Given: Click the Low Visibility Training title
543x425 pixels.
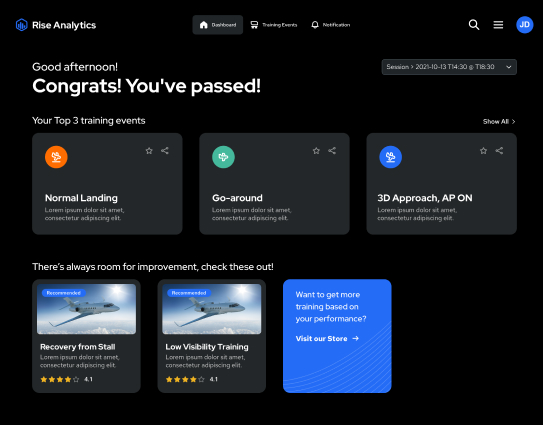Looking at the screenshot, I should (207, 347).
